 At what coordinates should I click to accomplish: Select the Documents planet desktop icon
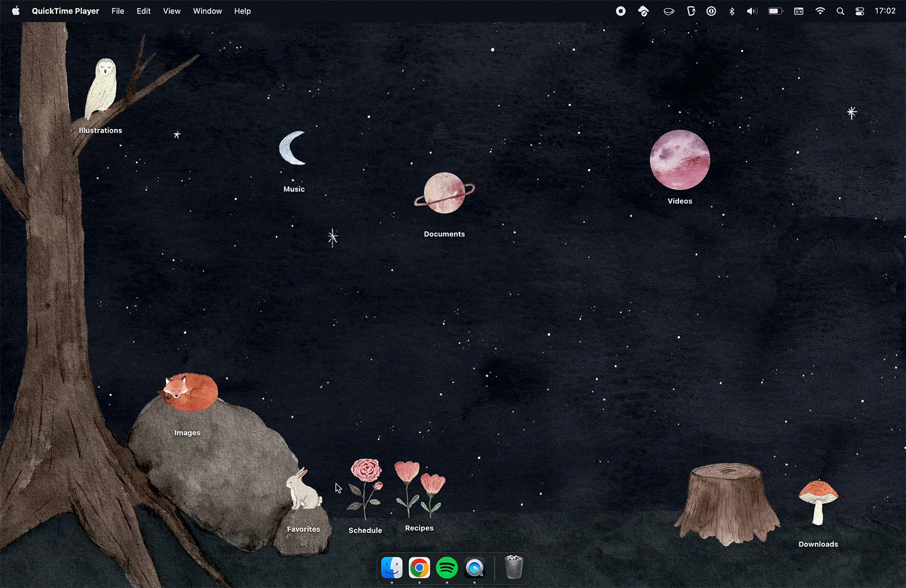tap(444, 193)
